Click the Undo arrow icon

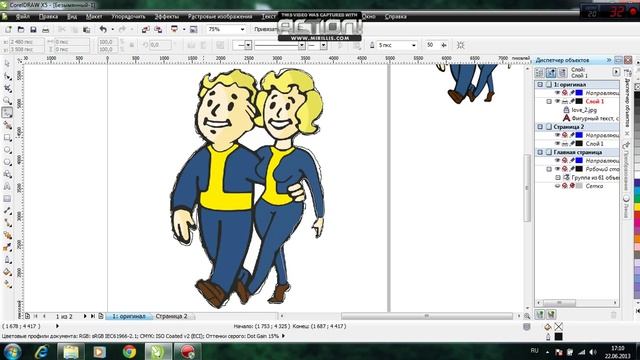coord(103,29)
